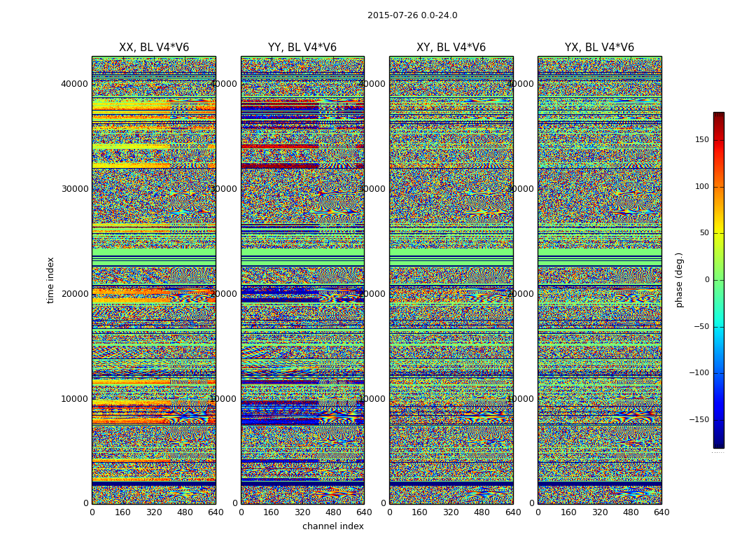Screen dimensions: 735x560
Task: Click the YX panel x-tick 320
Action: pos(599,512)
